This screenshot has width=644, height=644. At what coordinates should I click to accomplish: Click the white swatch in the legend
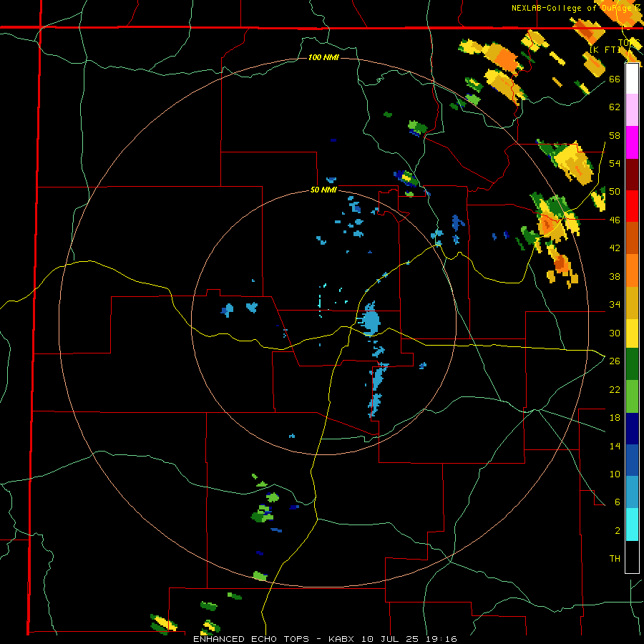(632, 79)
